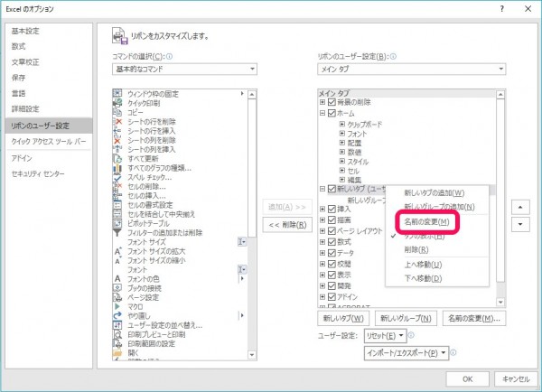Expand the フォント group node
542x392 pixels.
click(342, 133)
